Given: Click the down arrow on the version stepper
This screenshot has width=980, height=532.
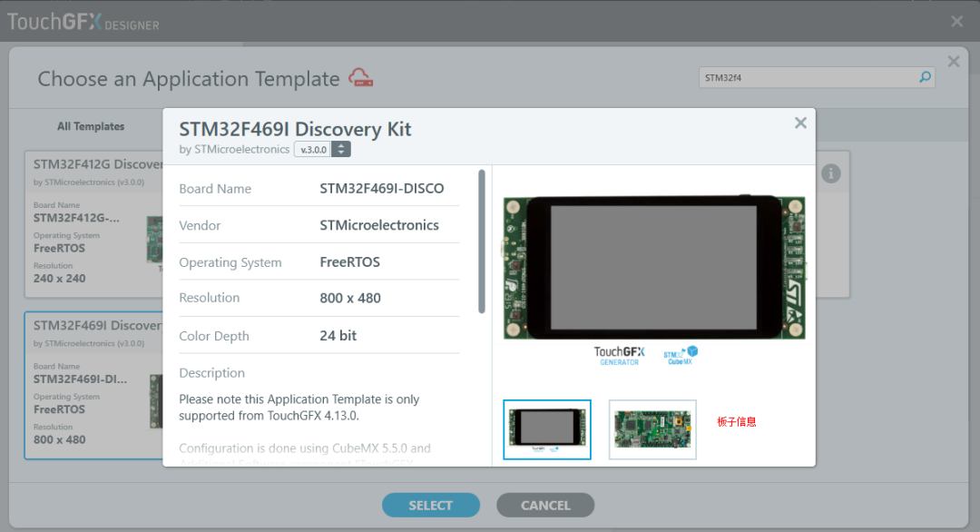Looking at the screenshot, I should click(x=342, y=153).
